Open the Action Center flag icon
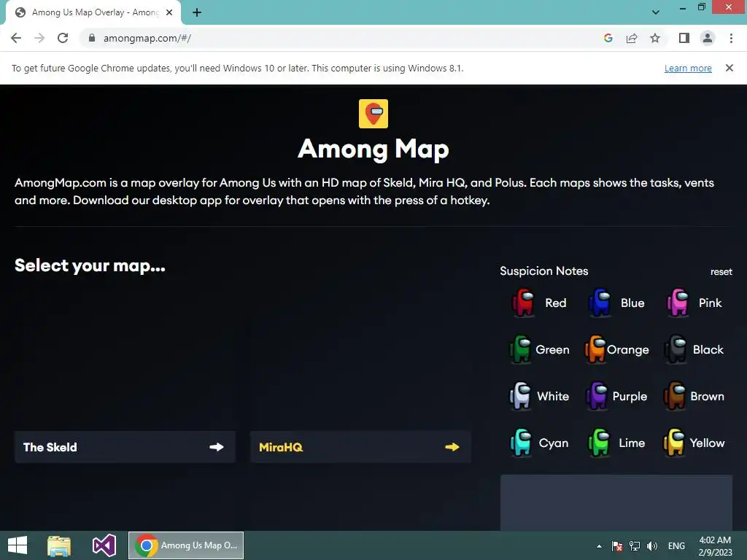747x560 pixels. click(x=617, y=546)
